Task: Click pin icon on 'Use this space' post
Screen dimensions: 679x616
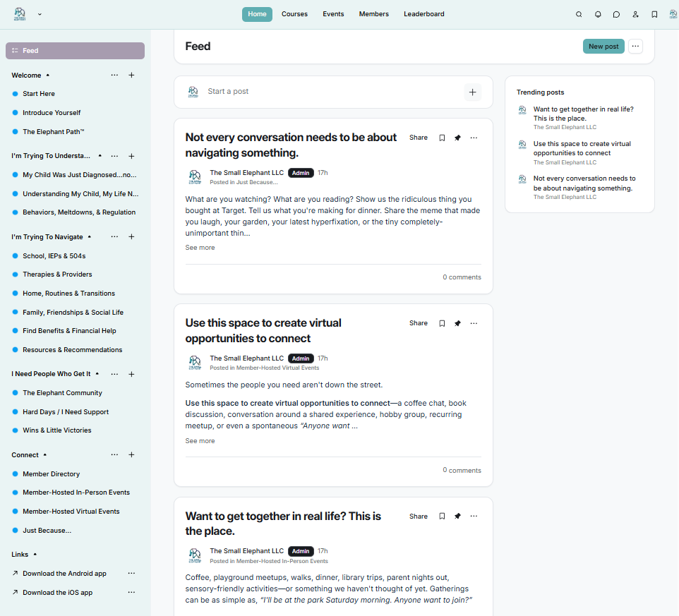Action: tap(457, 323)
